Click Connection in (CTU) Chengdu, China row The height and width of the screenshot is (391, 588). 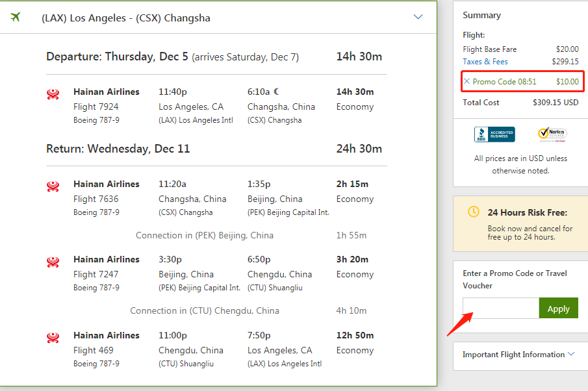(205, 310)
